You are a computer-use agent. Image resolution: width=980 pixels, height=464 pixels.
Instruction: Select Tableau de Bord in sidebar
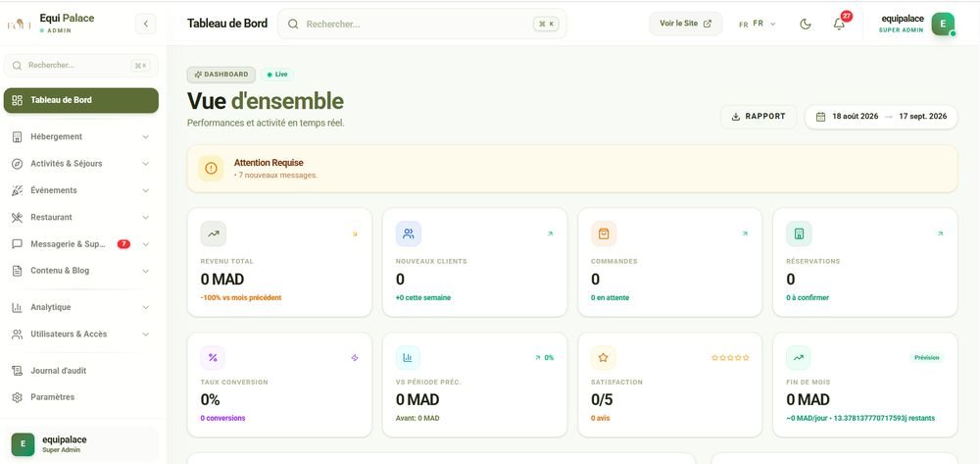81,100
